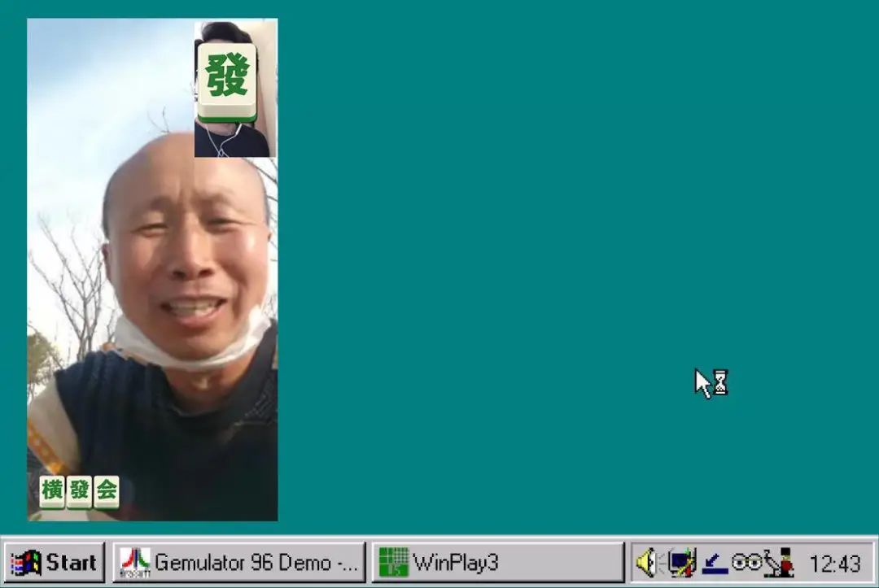The image size is (879, 588).
Task: Switch to Gemulator 96 Demo taskbar window
Action: [x=239, y=562]
